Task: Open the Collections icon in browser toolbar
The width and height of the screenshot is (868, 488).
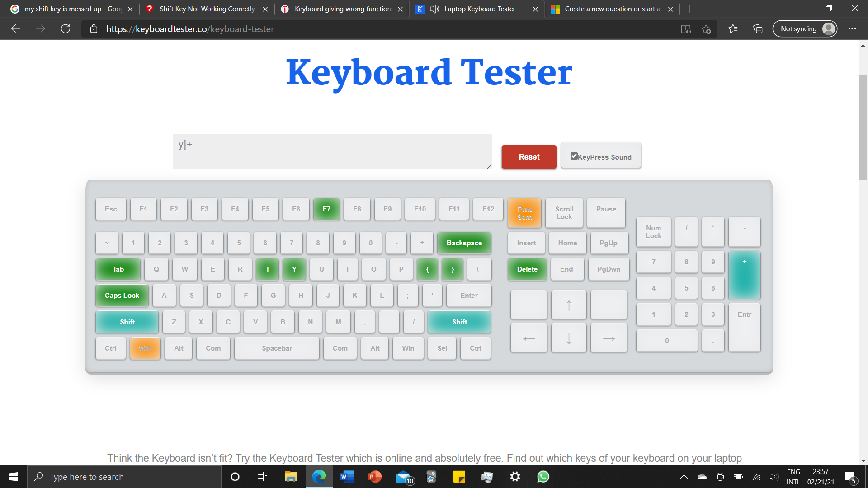Action: click(x=758, y=29)
